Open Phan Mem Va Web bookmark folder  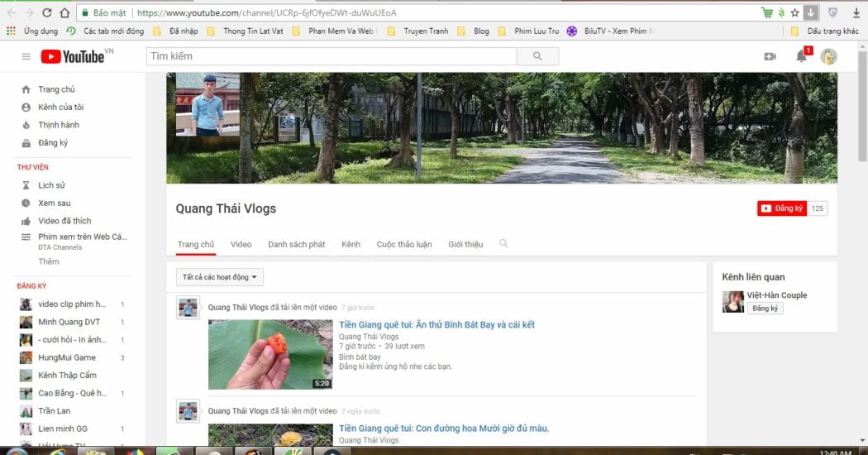click(334, 31)
